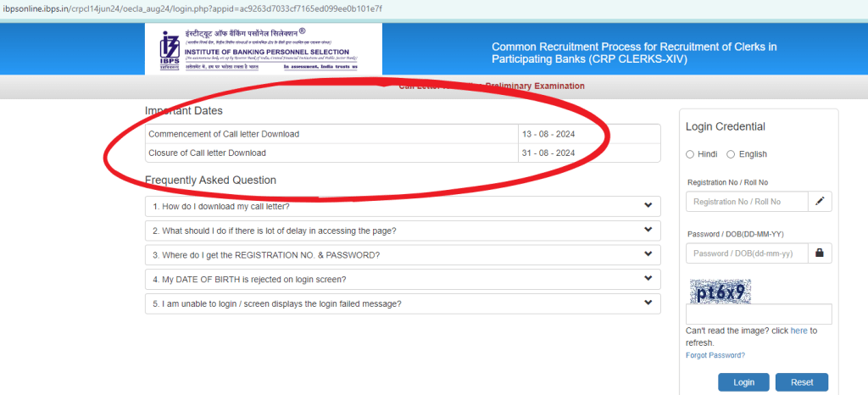Expand FAQ about DATE OF BIRTH rejected
Screen dimensions: 868x395
tap(403, 280)
